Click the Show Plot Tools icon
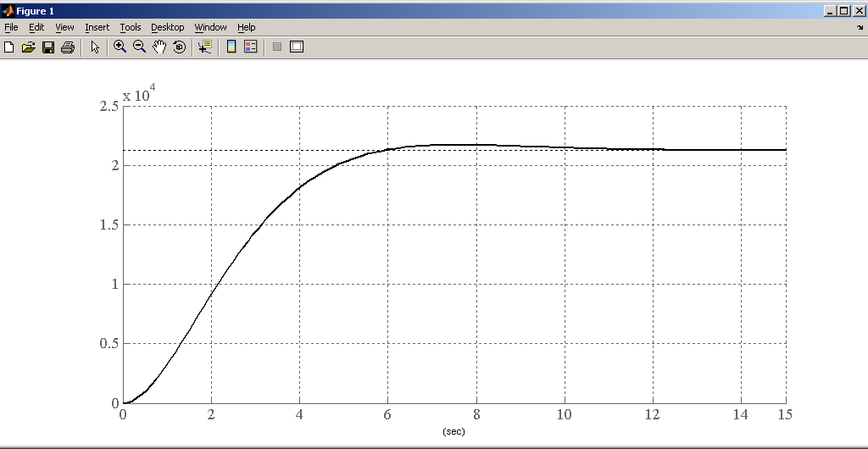This screenshot has width=868, height=449. (297, 47)
